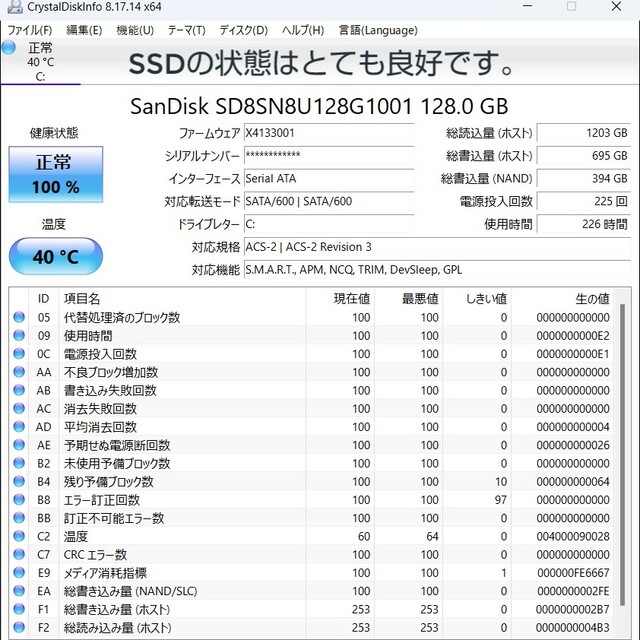Screen dimensions: 640x640
Task: Click the 項目名 column header
Action: 182,299
